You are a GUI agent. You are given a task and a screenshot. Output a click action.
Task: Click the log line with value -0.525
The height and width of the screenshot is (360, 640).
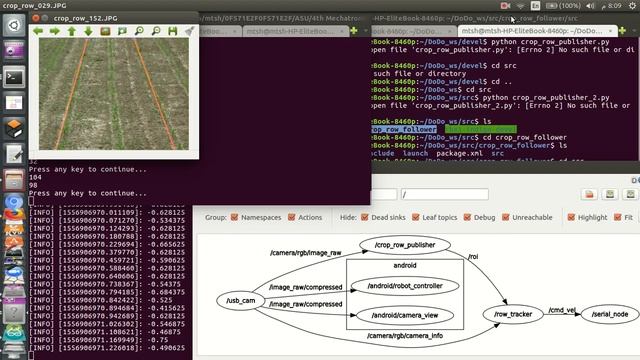pyautogui.click(x=100, y=300)
